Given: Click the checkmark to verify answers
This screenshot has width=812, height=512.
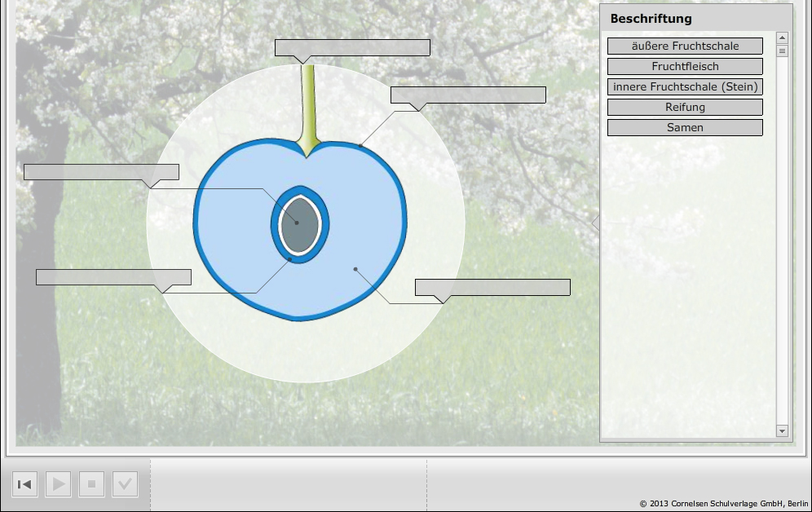Looking at the screenshot, I should pyautogui.click(x=125, y=485).
